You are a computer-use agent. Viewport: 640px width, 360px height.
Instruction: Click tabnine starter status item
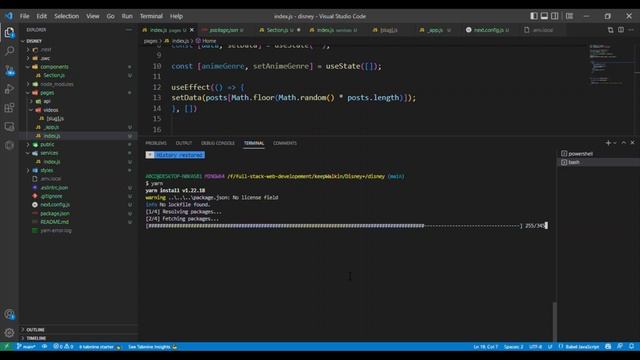coord(100,347)
